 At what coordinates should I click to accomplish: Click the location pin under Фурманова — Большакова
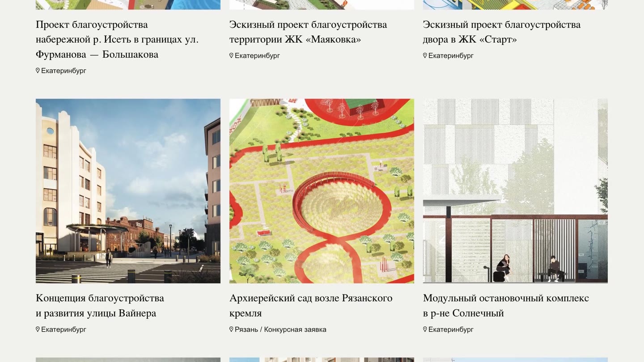[x=38, y=71]
